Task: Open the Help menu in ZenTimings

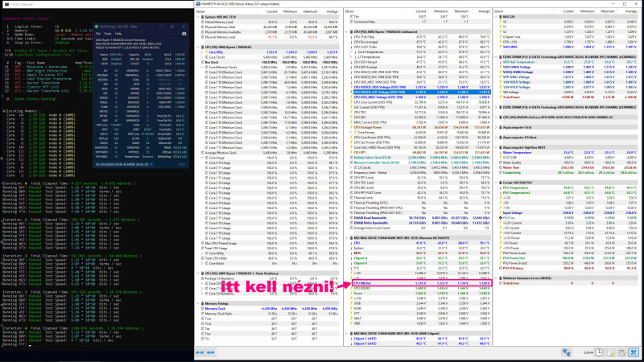Action: tap(118, 34)
